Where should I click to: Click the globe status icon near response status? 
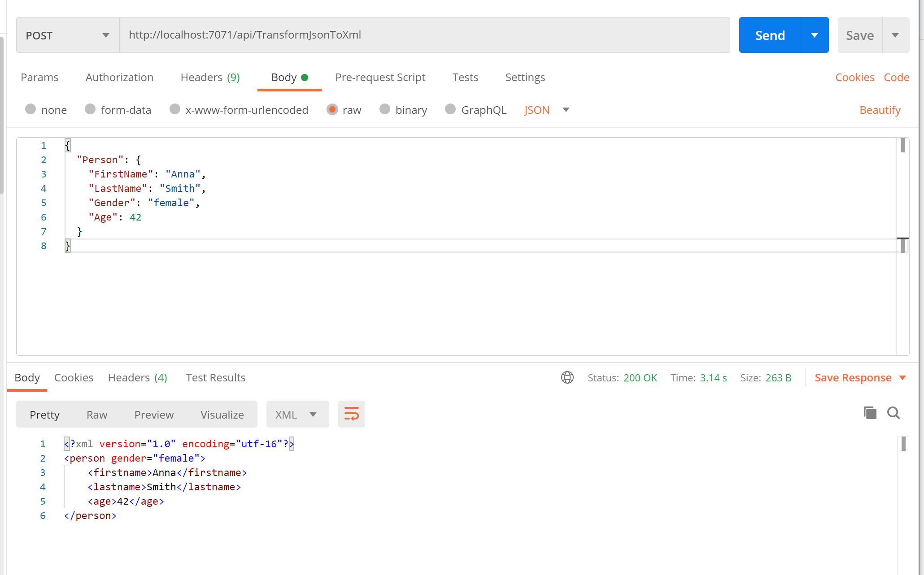point(567,378)
